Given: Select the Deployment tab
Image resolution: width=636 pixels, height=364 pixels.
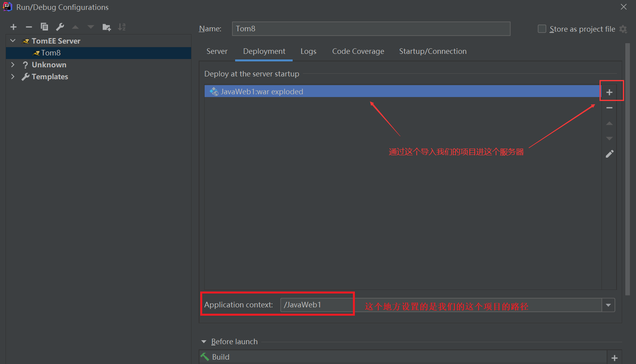Looking at the screenshot, I should click(264, 51).
